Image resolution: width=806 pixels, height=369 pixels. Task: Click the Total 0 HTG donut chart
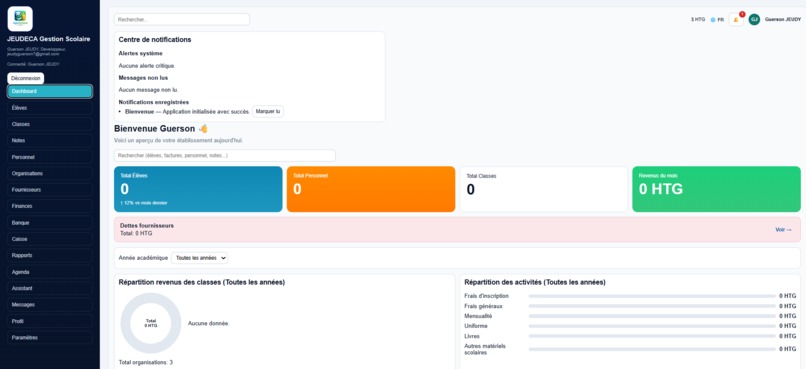click(x=151, y=323)
